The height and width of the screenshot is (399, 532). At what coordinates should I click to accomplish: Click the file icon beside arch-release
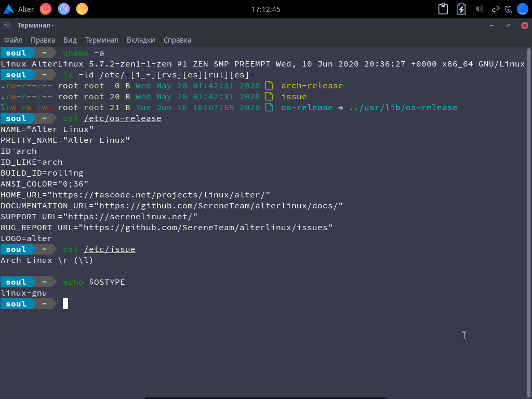point(269,86)
